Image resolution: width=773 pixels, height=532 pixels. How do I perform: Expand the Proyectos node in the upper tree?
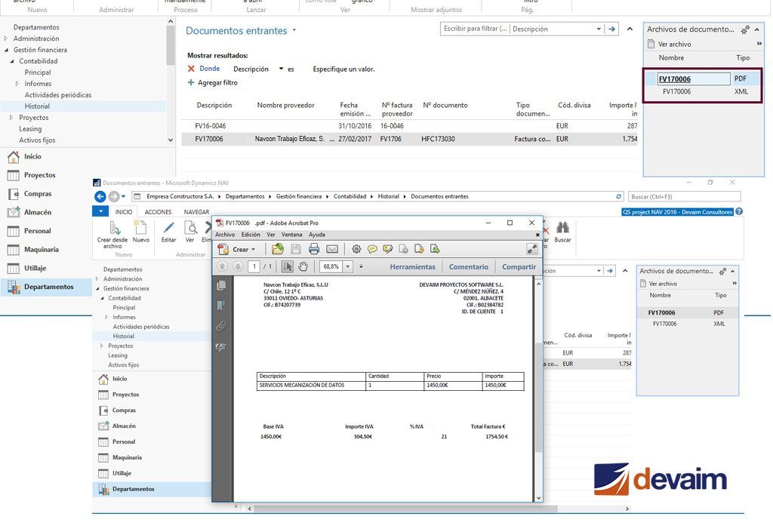coord(11,118)
